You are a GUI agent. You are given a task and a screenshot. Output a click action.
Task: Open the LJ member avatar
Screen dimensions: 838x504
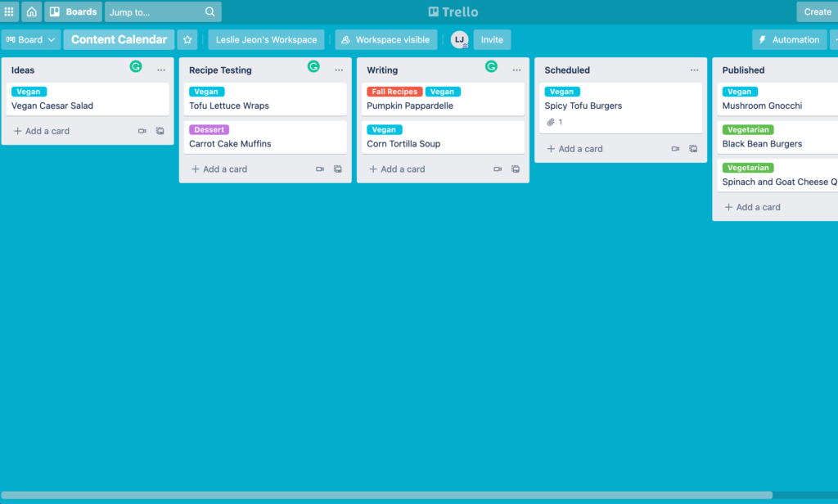click(x=460, y=39)
